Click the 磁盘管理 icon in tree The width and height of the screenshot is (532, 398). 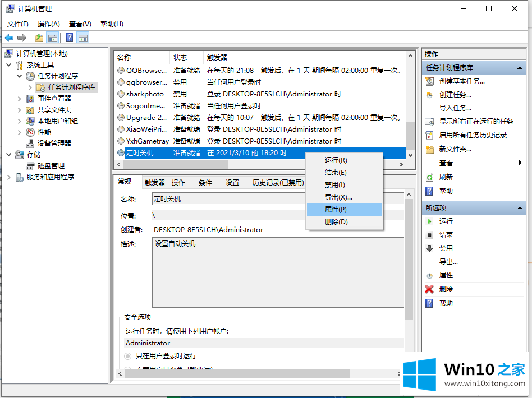30,166
